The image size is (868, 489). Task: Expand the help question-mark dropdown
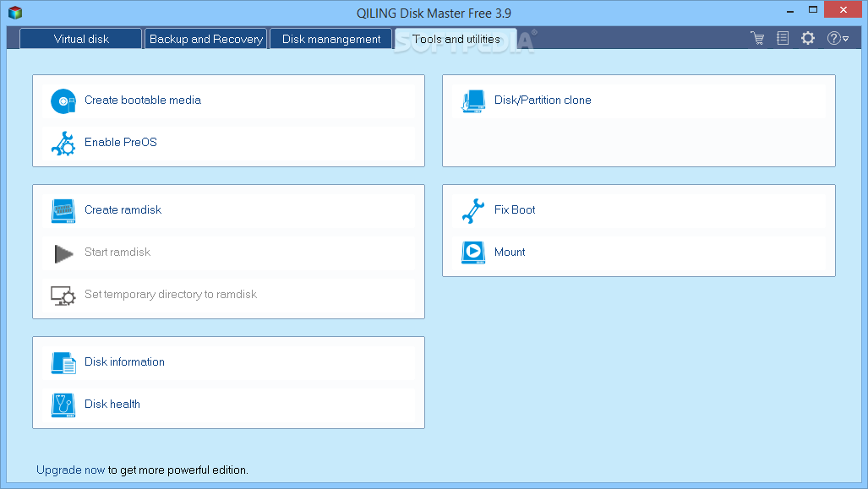tap(838, 38)
